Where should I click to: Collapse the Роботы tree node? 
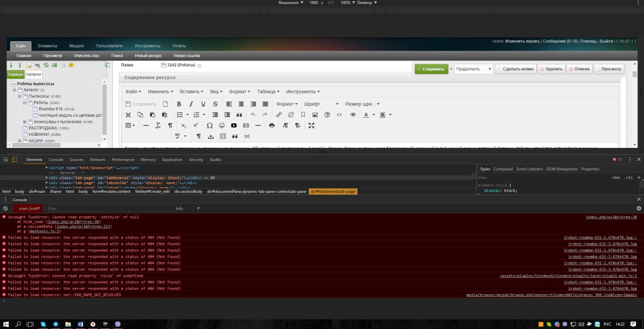pyautogui.click(x=25, y=103)
